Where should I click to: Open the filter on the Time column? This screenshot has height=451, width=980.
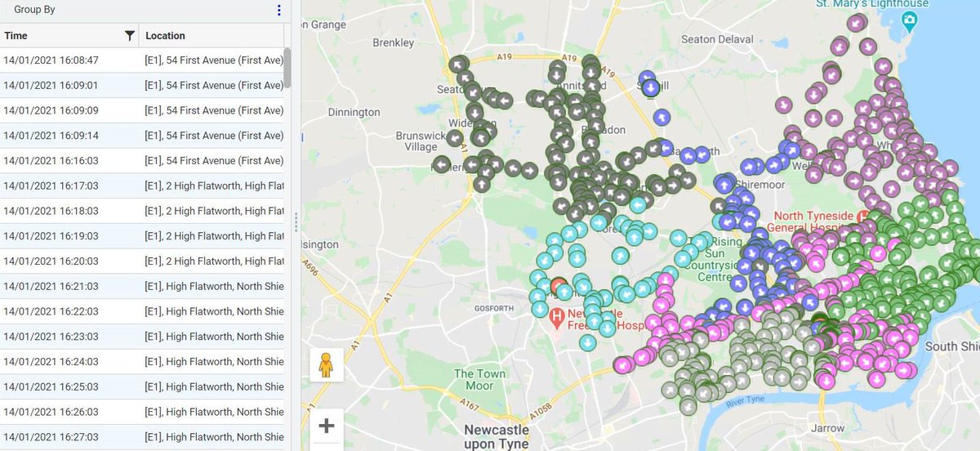tap(129, 35)
